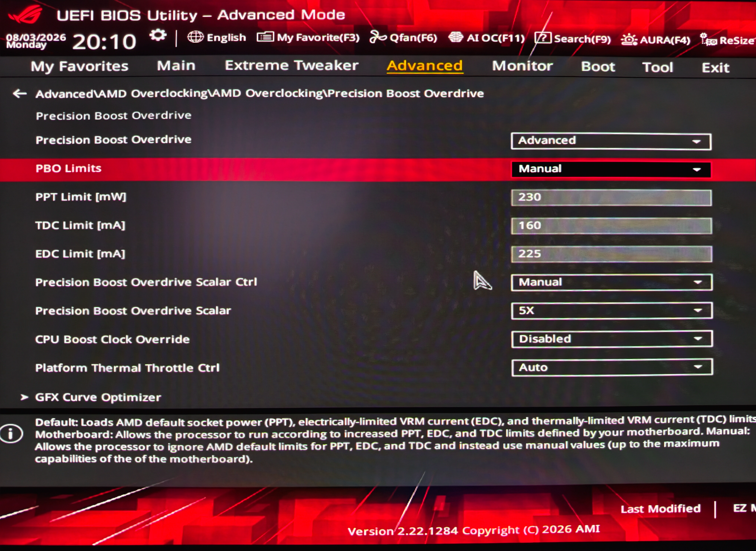756x551 pixels.
Task: Click the info icon beside the help text
Action: (x=11, y=434)
